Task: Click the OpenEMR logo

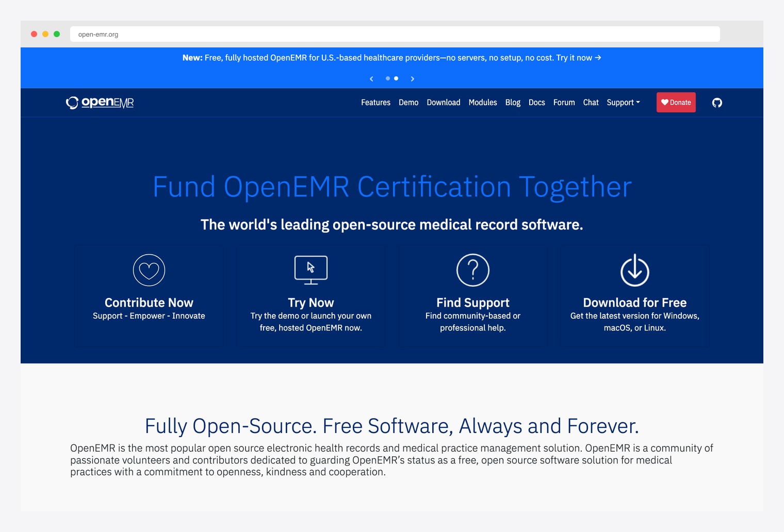Action: [100, 103]
